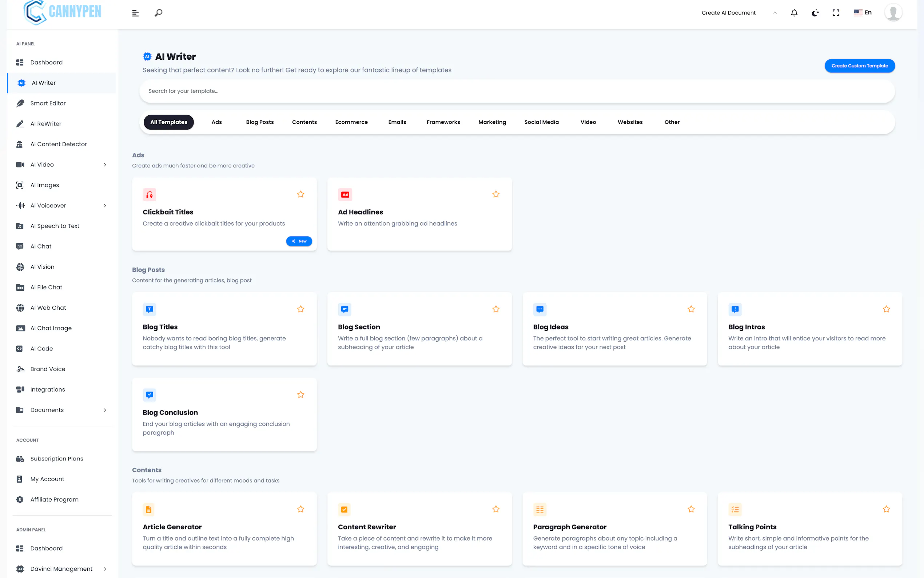Collapse sidebar with hamburger menu icon
Image resolution: width=924 pixels, height=578 pixels.
point(135,13)
